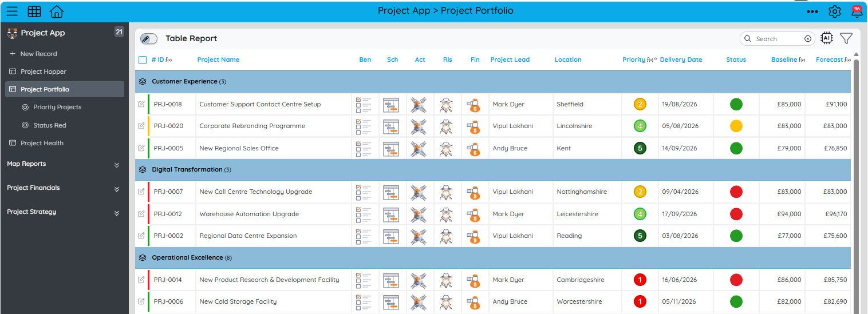This screenshot has height=314, width=868.
Task: Collapse the Operational Excellence group
Action: [x=143, y=258]
